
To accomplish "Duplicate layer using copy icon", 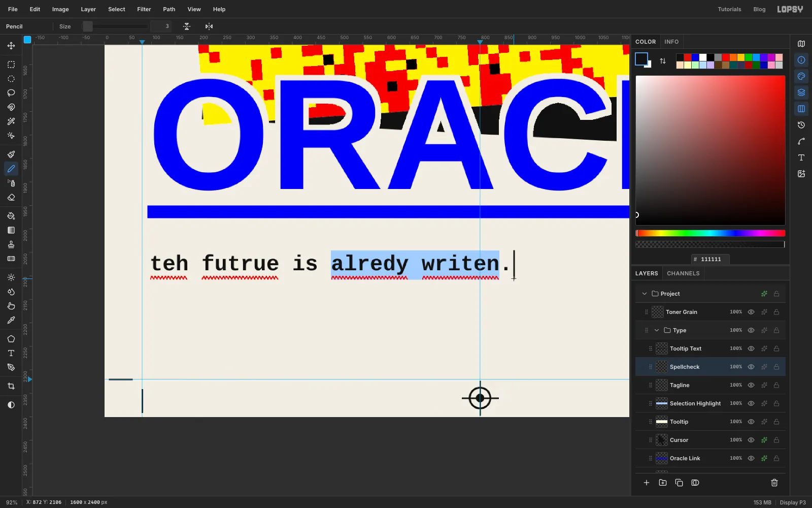I will (679, 483).
